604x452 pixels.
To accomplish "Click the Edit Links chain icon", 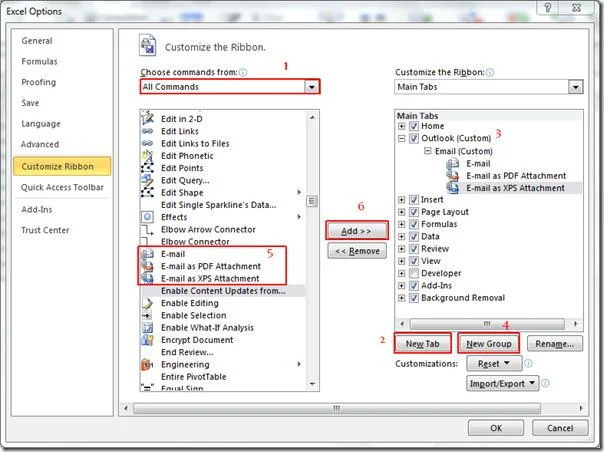I will point(147,131).
